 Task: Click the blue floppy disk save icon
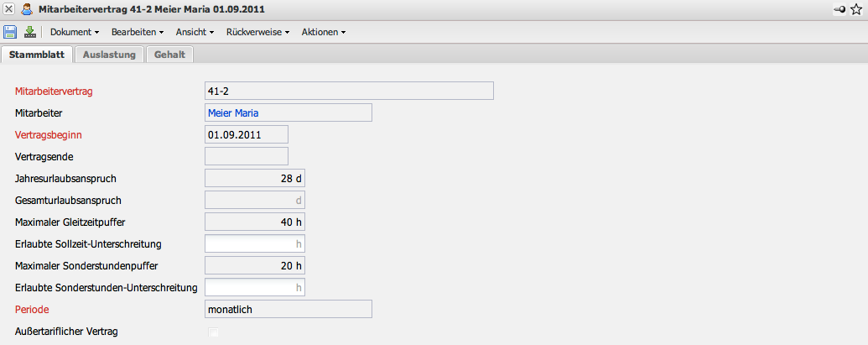(x=10, y=32)
